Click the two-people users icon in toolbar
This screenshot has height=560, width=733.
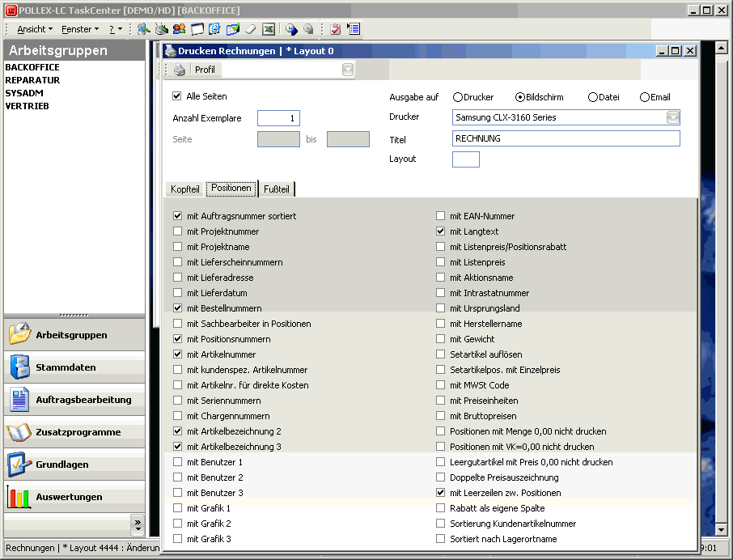coord(179,29)
